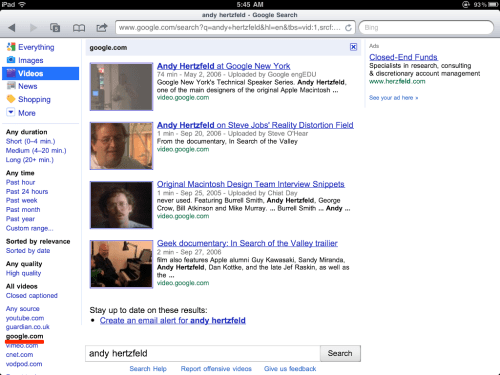The height and width of the screenshot is (375, 500).
Task: Switch to the Everything results
Action: [36, 47]
